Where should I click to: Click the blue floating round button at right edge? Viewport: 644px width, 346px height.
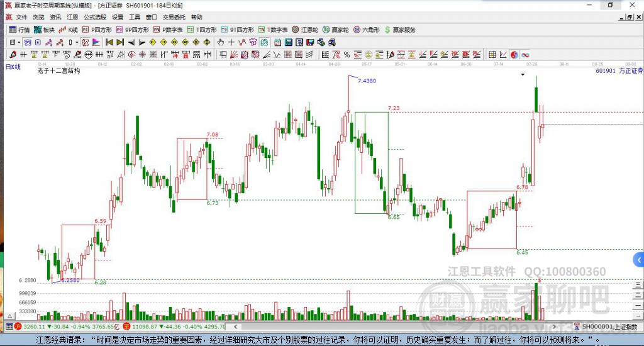point(639,259)
